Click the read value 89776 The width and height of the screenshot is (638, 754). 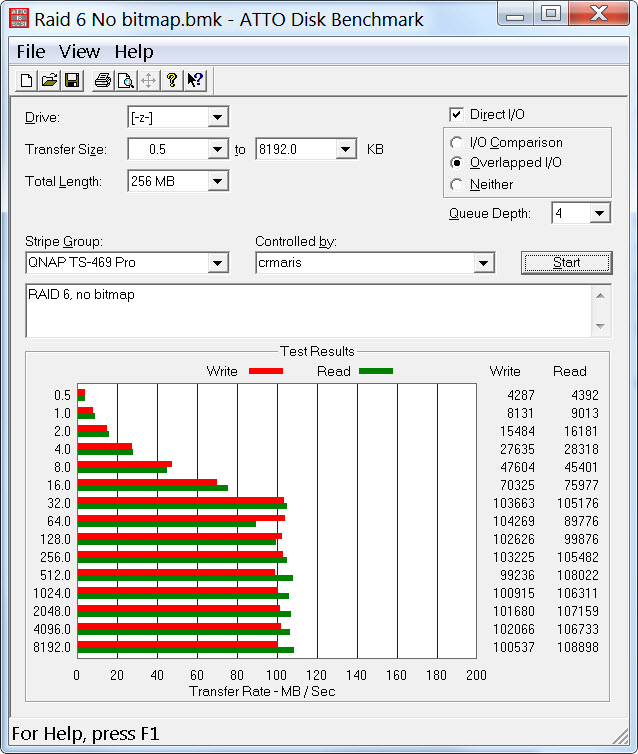[581, 521]
